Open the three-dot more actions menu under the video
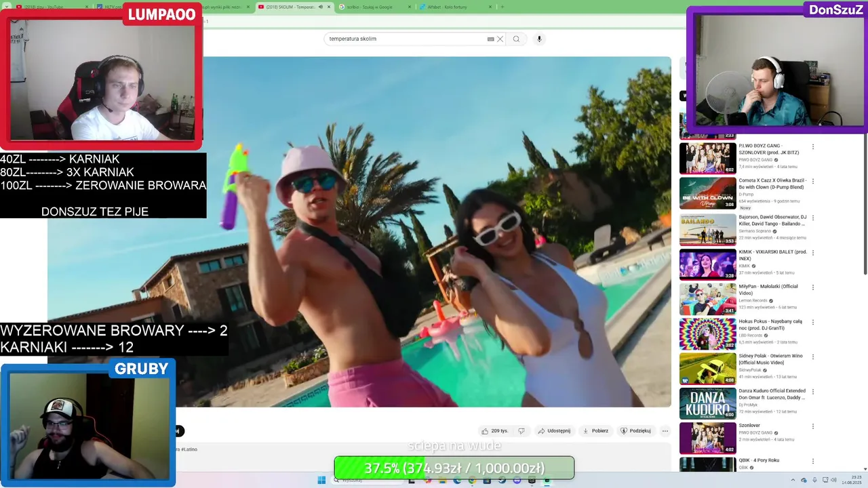Viewport: 868px width, 488px height. click(665, 431)
